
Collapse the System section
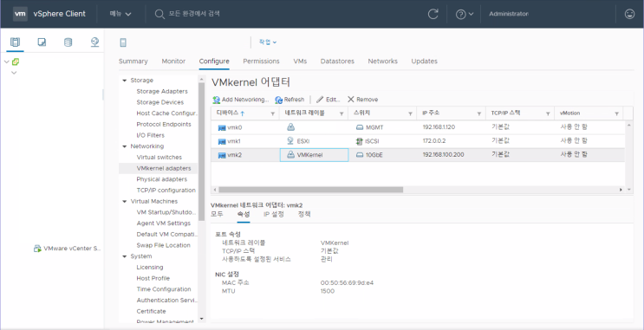coord(125,256)
